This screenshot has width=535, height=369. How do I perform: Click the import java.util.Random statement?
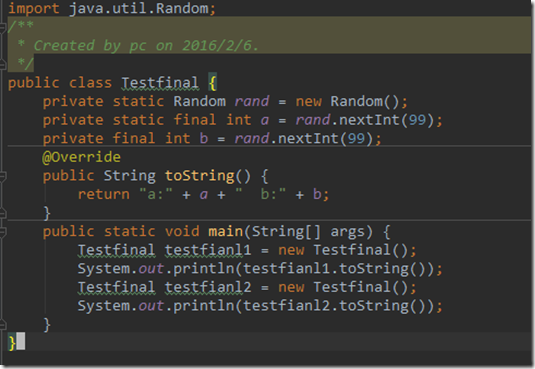pyautogui.click(x=112, y=8)
